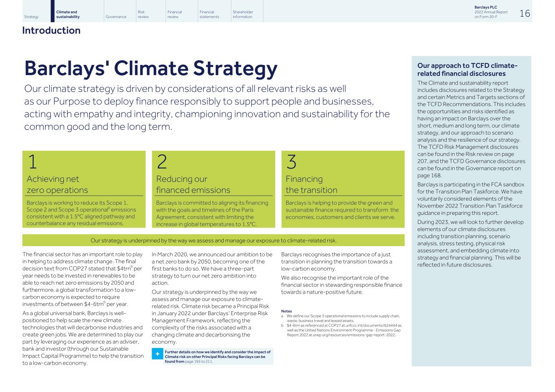Viewport: 555px width, 392px height.
Task: Click the large number 2 in the second card
Action: coord(162,162)
